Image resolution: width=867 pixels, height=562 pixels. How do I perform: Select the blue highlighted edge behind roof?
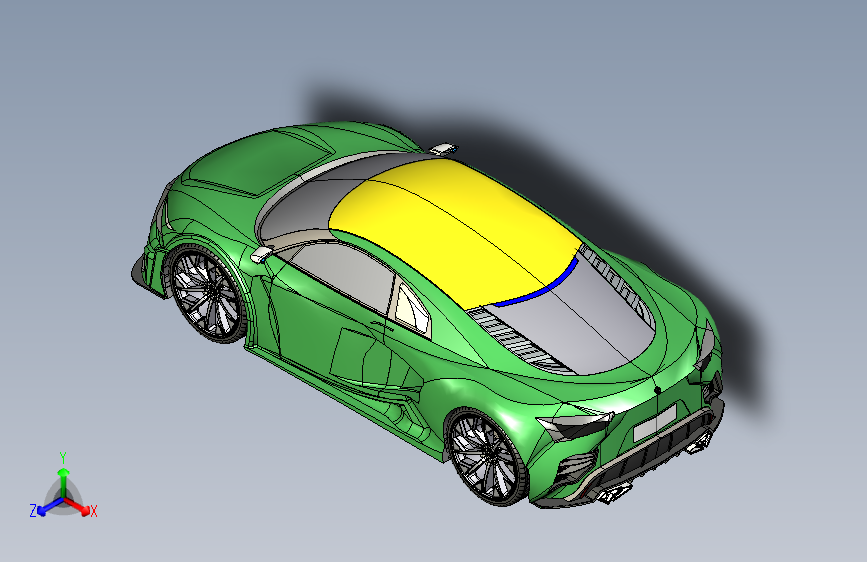[539, 287]
